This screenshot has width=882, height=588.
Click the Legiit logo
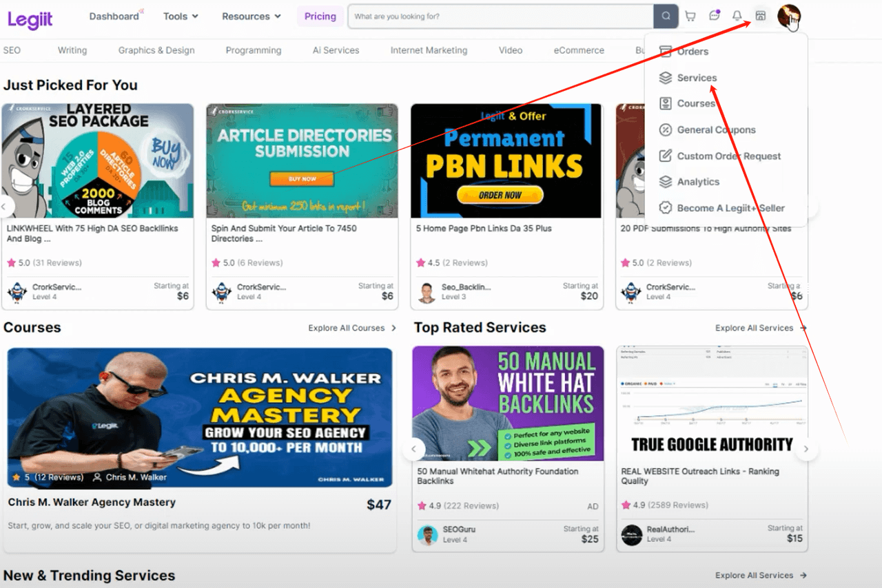pyautogui.click(x=30, y=19)
